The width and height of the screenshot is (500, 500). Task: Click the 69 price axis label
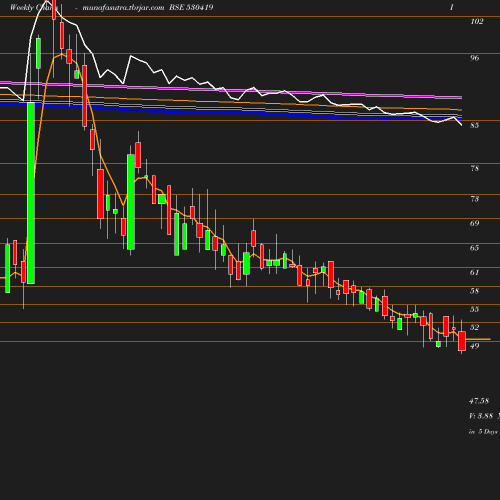click(475, 223)
